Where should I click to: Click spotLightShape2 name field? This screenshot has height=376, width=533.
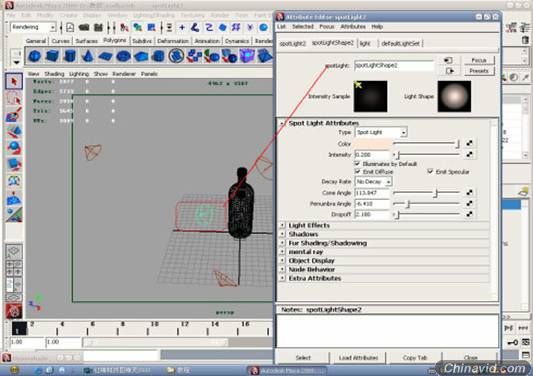click(x=394, y=65)
